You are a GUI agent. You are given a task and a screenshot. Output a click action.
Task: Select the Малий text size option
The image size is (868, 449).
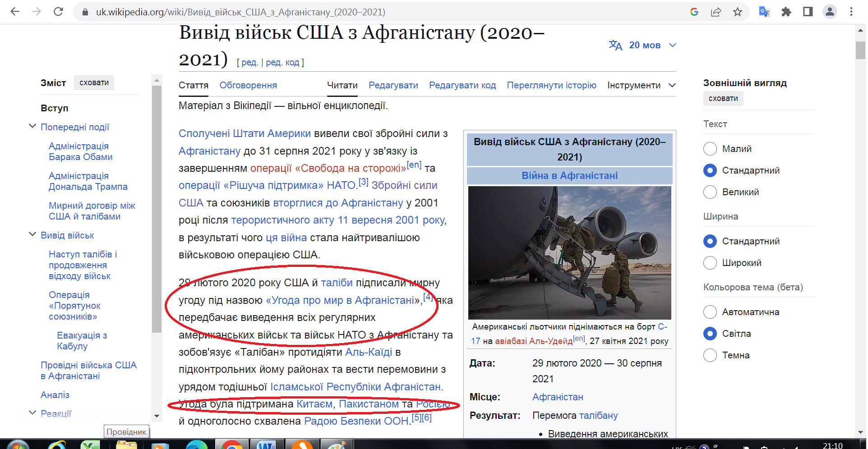tap(710, 149)
